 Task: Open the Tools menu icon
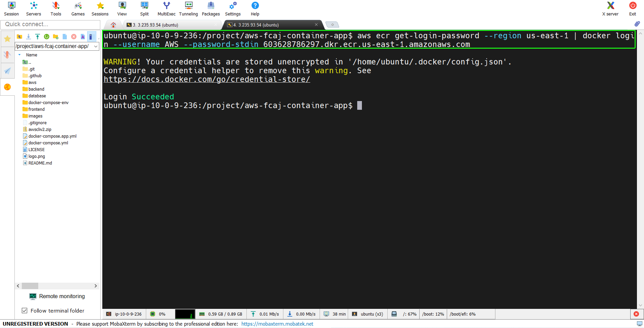tap(56, 9)
